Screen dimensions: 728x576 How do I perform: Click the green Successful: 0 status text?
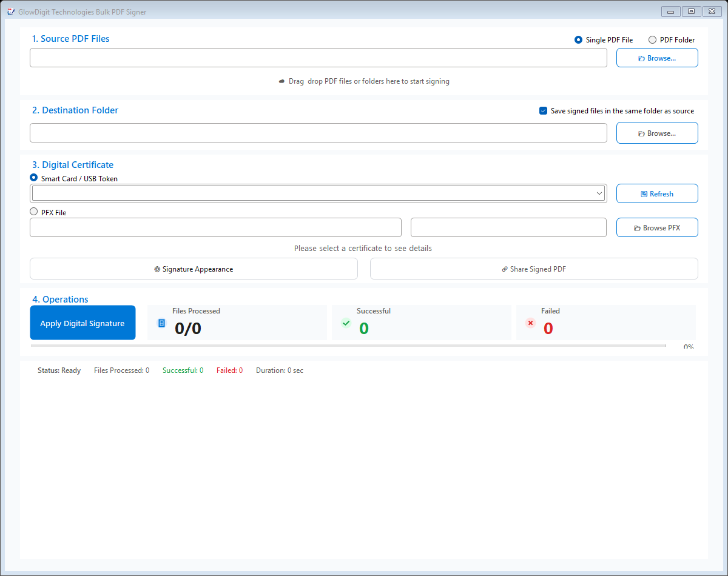click(x=183, y=370)
